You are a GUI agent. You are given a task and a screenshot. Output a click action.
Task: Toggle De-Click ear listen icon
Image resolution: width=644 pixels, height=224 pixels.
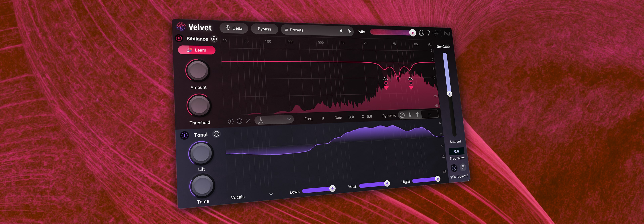coord(463,167)
